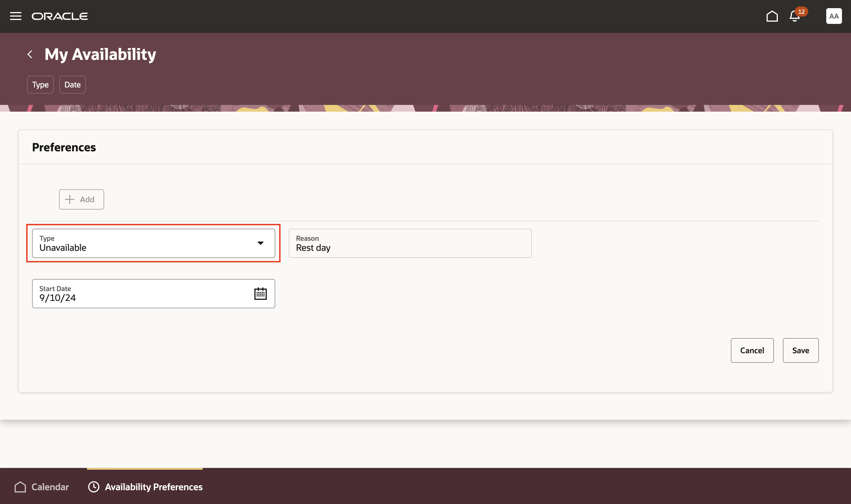Image resolution: width=851 pixels, height=504 pixels.
Task: Click the plus icon on Add button
Action: click(70, 199)
